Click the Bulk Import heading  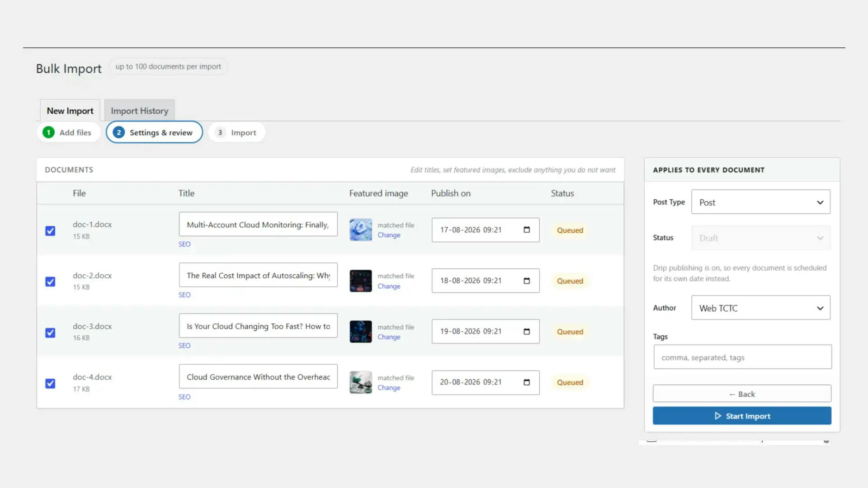pyautogui.click(x=69, y=68)
